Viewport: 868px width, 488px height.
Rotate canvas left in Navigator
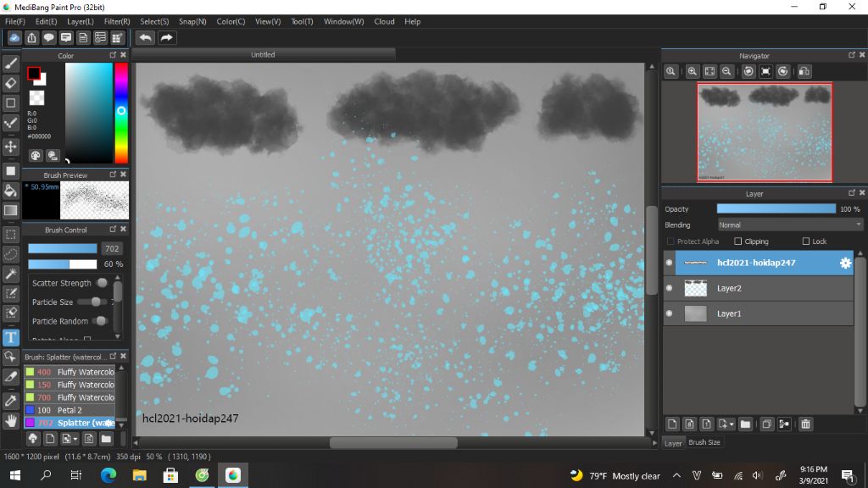pyautogui.click(x=748, y=71)
